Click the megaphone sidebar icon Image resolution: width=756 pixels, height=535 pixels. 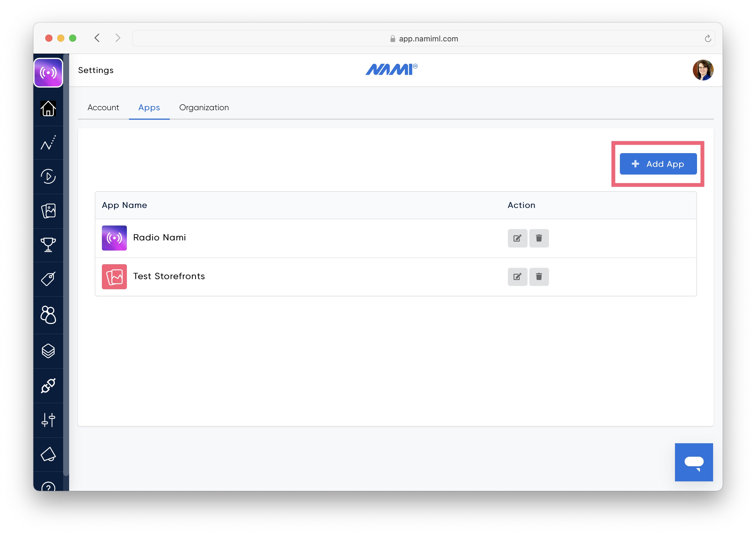coord(48,454)
